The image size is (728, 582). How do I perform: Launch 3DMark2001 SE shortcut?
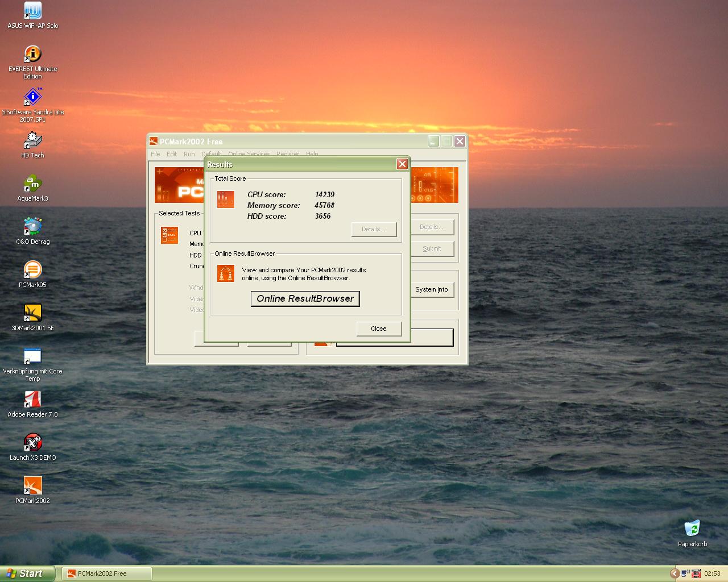pos(32,313)
